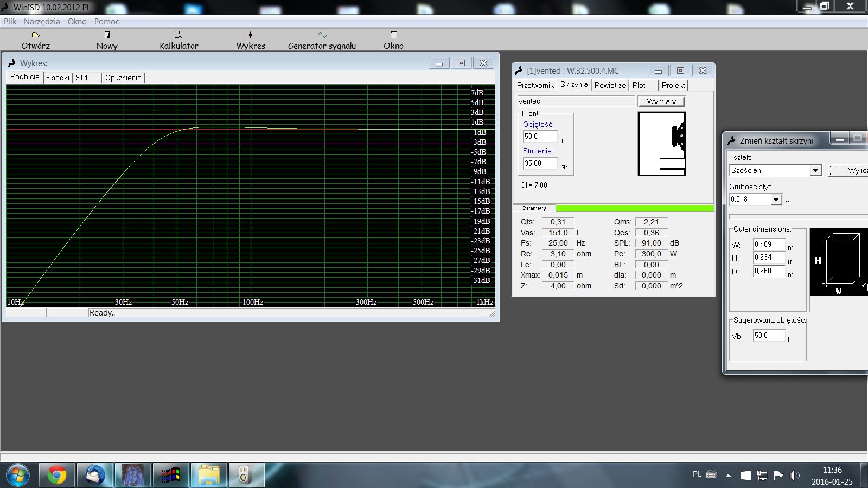Select the Powietrze tab
This screenshot has height=488, width=868.
(610, 85)
